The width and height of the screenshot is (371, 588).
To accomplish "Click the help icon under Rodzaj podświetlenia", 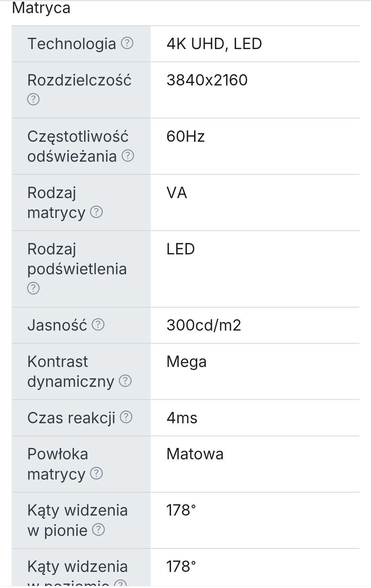I will coord(33,288).
